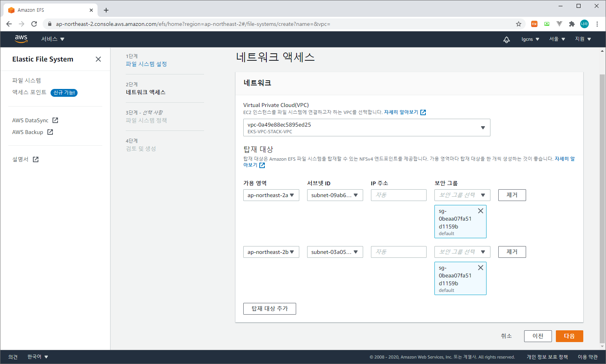Open the 서울 region dropdown
The height and width of the screenshot is (364, 606).
click(x=557, y=39)
